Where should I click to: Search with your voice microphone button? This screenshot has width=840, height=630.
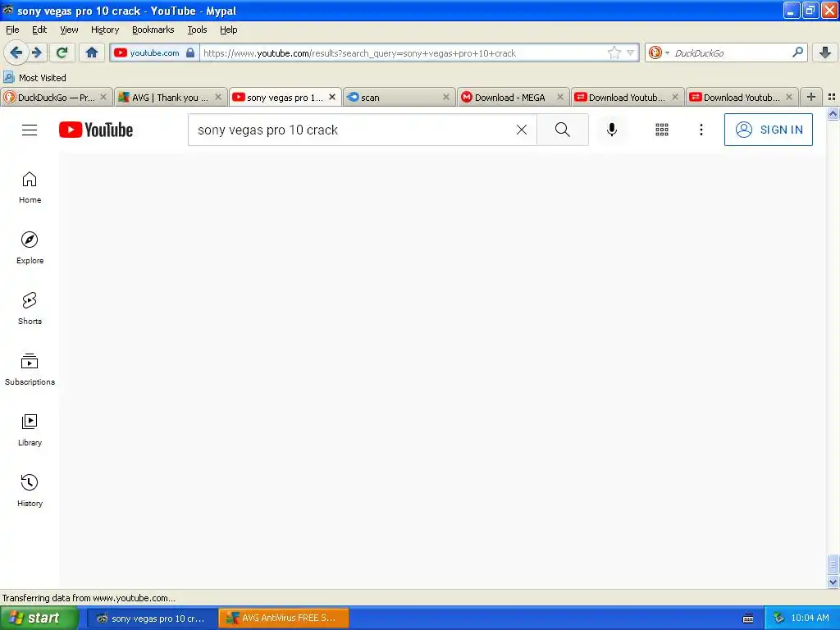612,130
